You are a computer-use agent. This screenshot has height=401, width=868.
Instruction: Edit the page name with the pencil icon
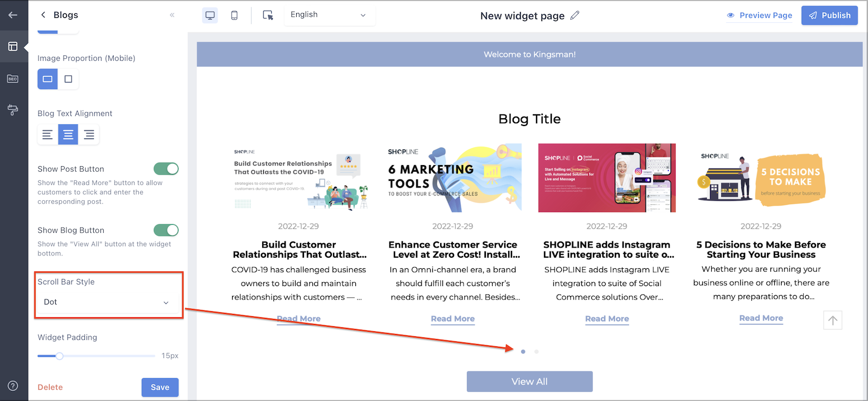click(x=575, y=16)
